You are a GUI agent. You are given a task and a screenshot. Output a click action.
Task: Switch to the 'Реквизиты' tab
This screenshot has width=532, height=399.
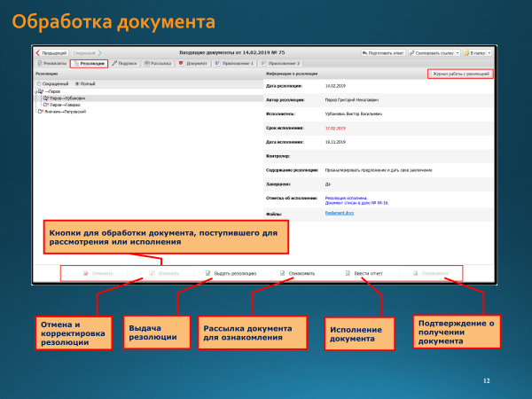pyautogui.click(x=51, y=64)
